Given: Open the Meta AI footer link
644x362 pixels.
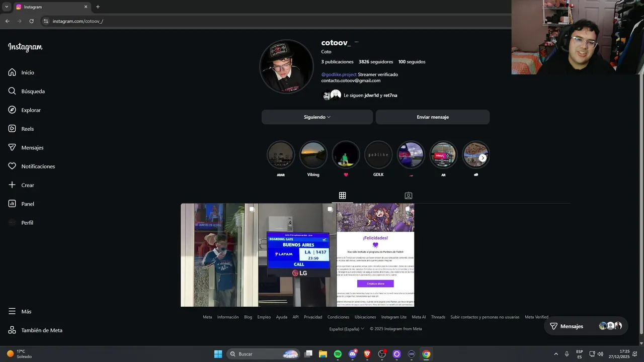Looking at the screenshot, I should (419, 317).
